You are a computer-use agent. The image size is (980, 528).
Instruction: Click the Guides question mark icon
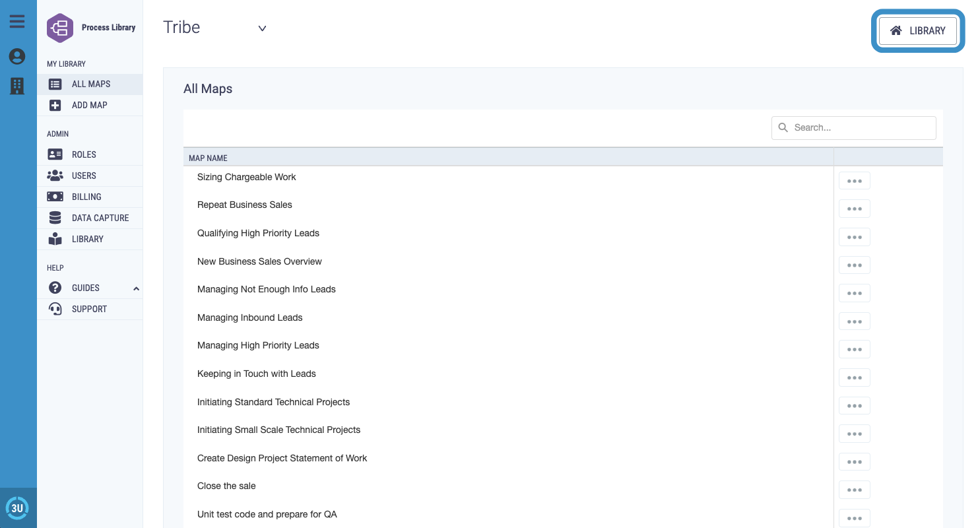click(55, 288)
